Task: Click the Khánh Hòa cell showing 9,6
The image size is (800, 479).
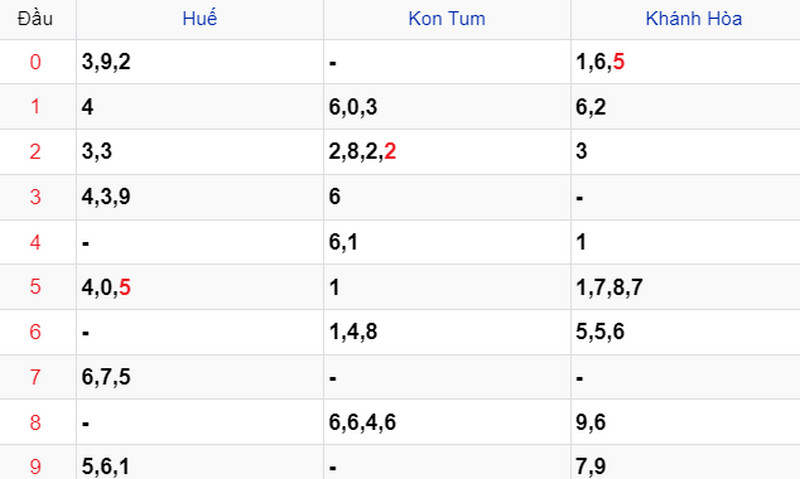Action: tap(685, 422)
